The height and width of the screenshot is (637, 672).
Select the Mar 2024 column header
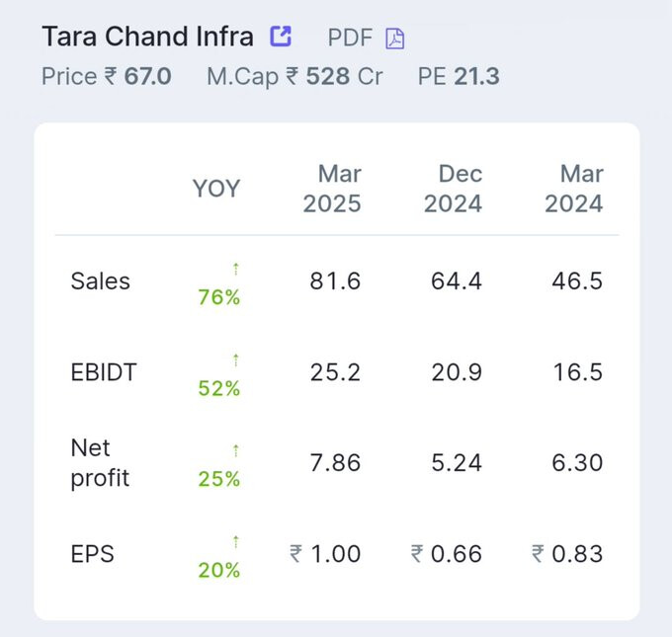pos(574,189)
